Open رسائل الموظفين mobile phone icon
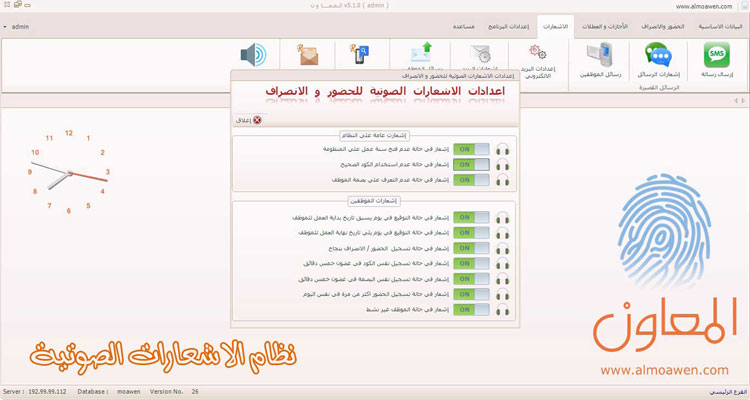Screen dimensions: 750x400 [600, 55]
